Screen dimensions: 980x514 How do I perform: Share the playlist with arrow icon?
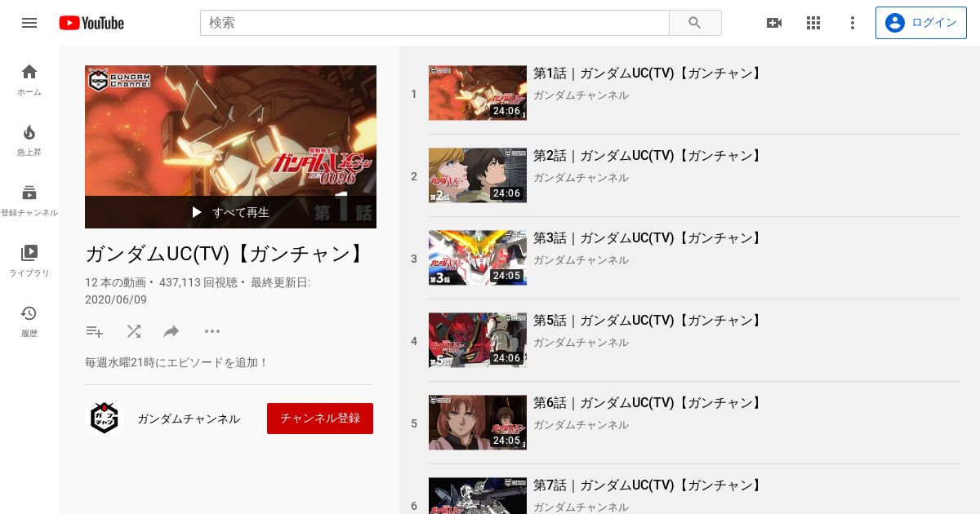click(171, 331)
